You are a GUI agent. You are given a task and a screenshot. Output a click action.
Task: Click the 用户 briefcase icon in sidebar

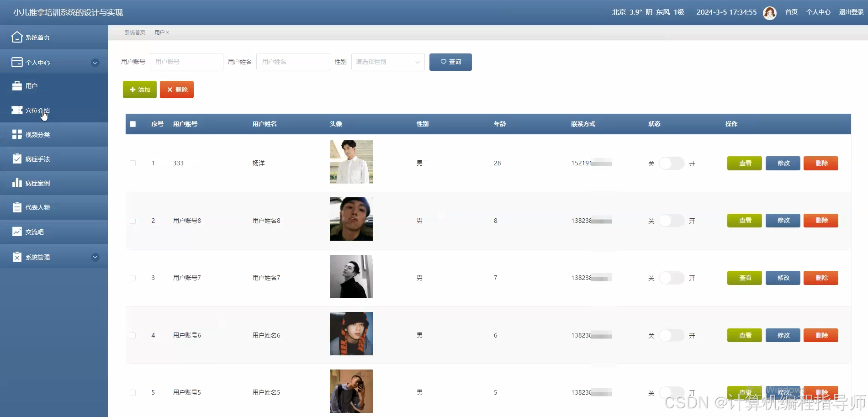[x=17, y=85]
